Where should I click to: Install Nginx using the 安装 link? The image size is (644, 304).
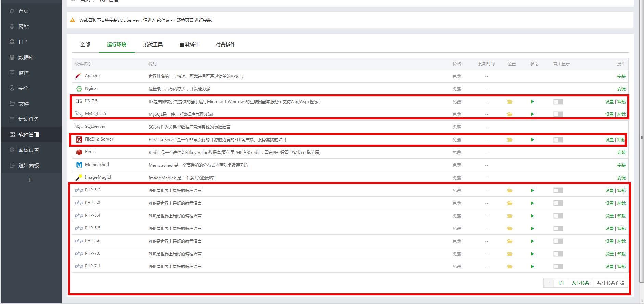(621, 89)
